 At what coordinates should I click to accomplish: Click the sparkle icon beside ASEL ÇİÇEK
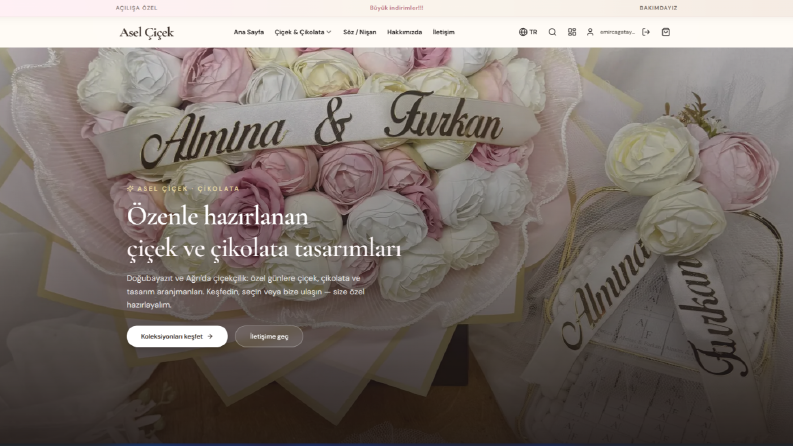[130, 189]
